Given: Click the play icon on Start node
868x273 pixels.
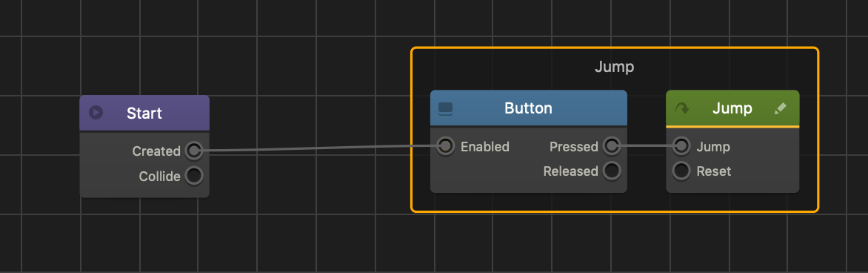Looking at the screenshot, I should click(x=96, y=113).
